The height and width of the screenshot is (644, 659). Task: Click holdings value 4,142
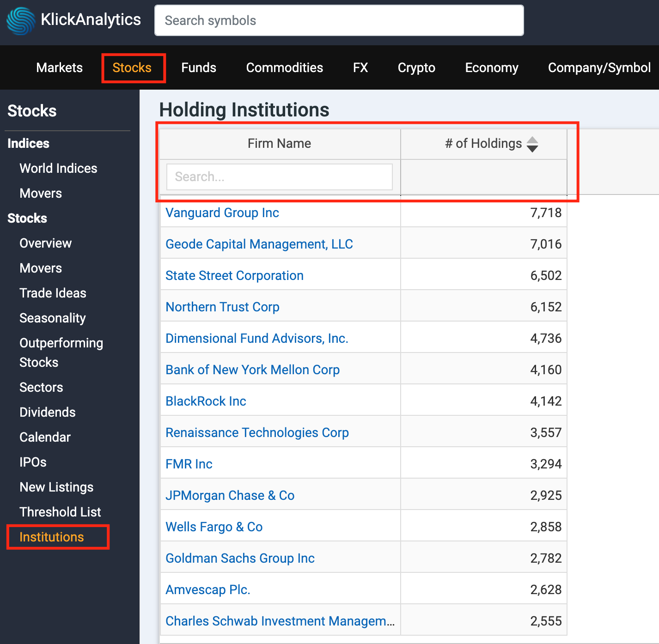pos(546,401)
